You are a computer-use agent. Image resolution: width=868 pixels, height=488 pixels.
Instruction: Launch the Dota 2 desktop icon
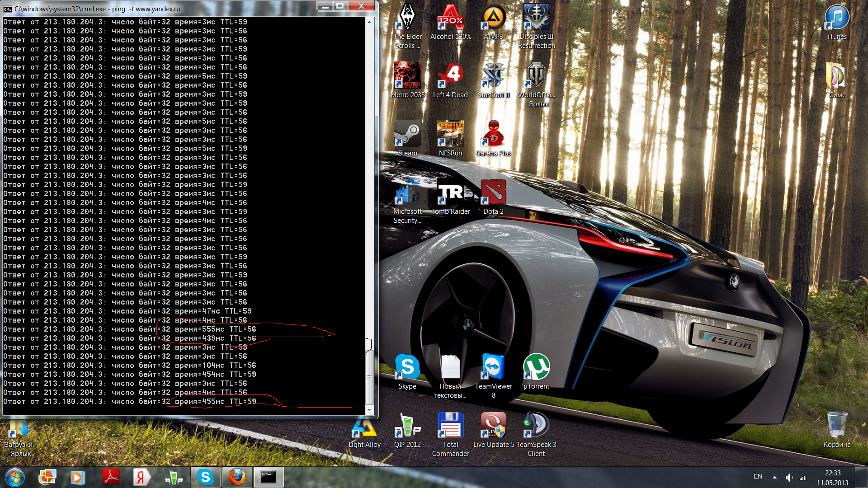coord(493,192)
